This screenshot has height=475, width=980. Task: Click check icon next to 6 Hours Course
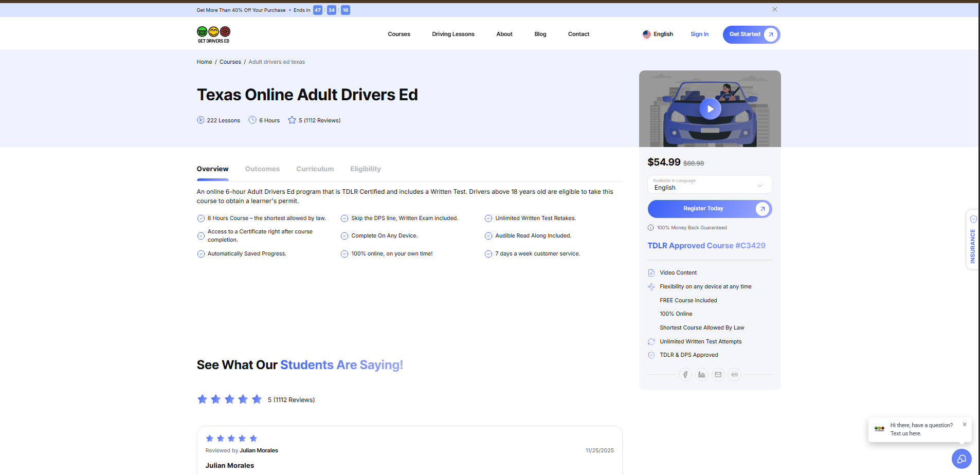(201, 218)
